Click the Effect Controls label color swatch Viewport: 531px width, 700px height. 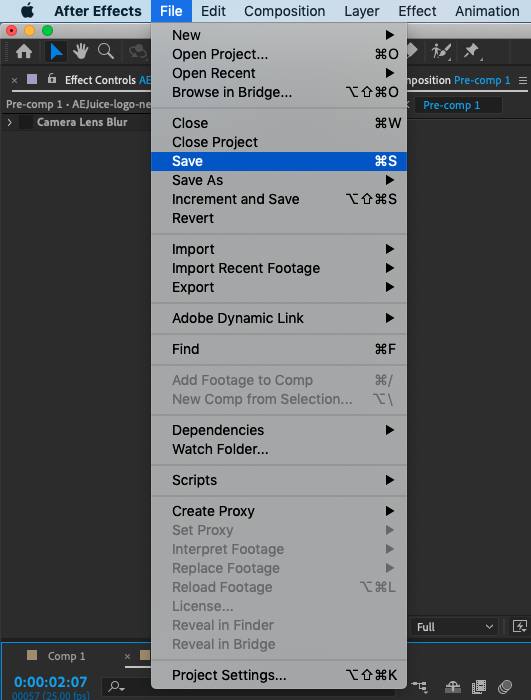[32, 79]
